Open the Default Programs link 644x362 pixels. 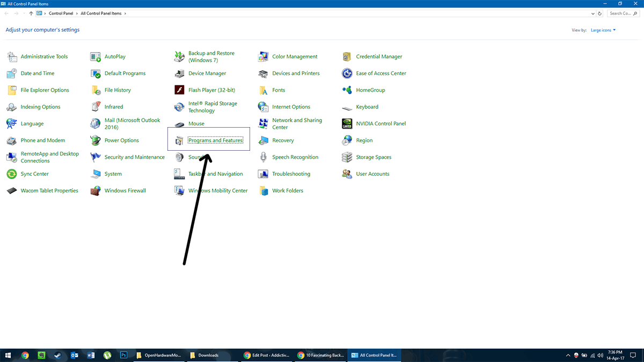tap(125, 73)
